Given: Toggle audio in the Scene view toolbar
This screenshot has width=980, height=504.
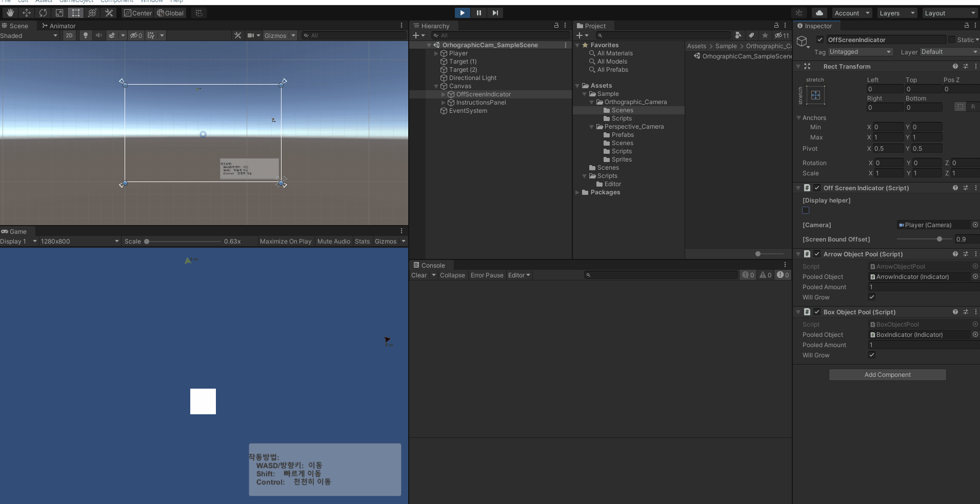Looking at the screenshot, I should (99, 35).
